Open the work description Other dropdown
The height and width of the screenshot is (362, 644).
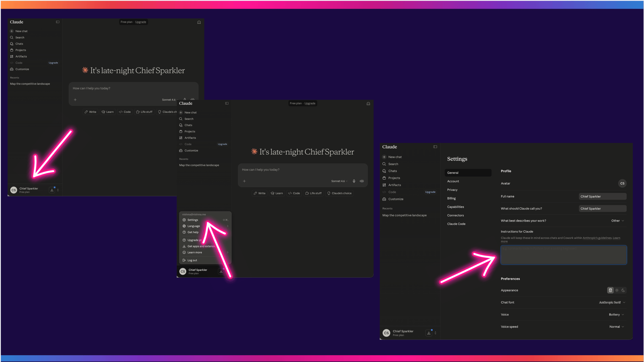[x=617, y=221]
